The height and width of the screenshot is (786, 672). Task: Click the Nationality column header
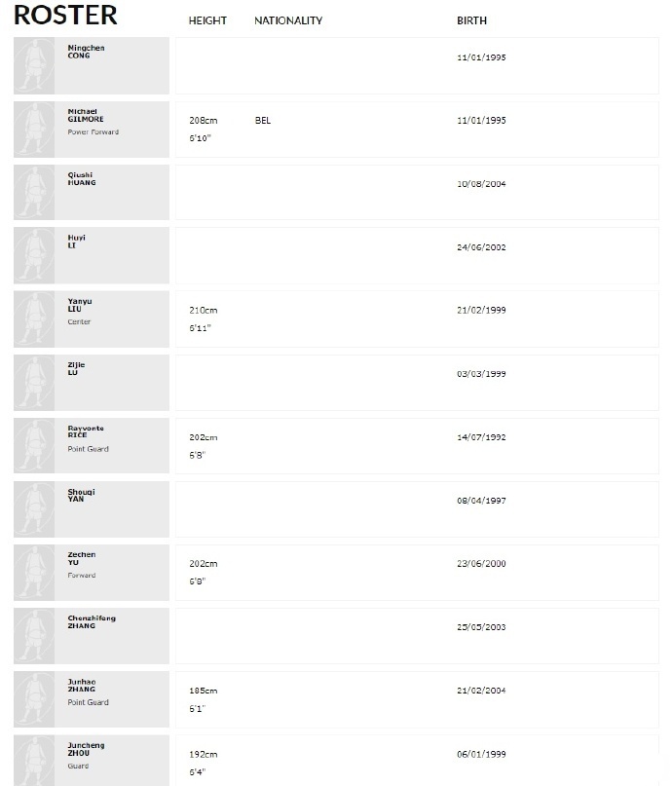(x=288, y=20)
